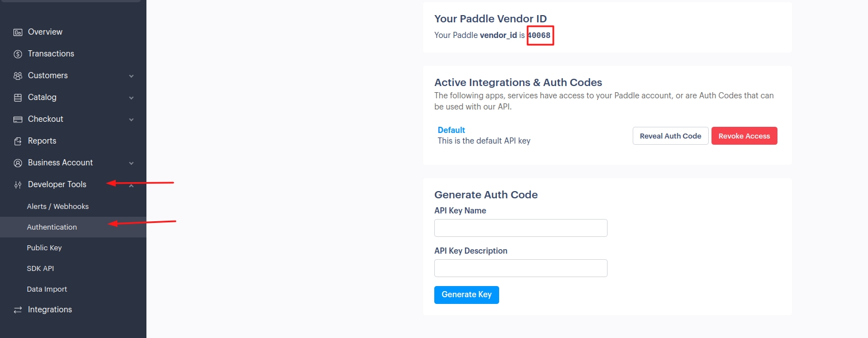Click the Business Account user icon
This screenshot has width=868, height=338.
pyautogui.click(x=18, y=163)
